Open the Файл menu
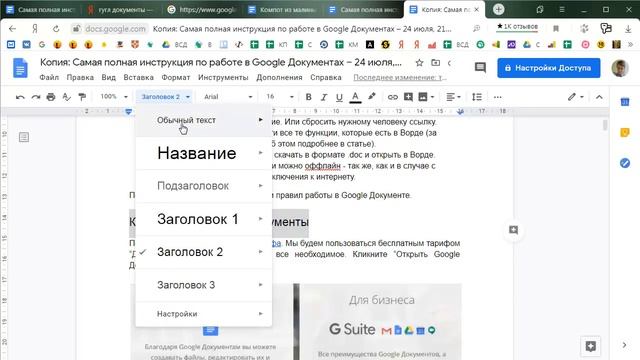This screenshot has height=360, width=640. [x=49, y=78]
